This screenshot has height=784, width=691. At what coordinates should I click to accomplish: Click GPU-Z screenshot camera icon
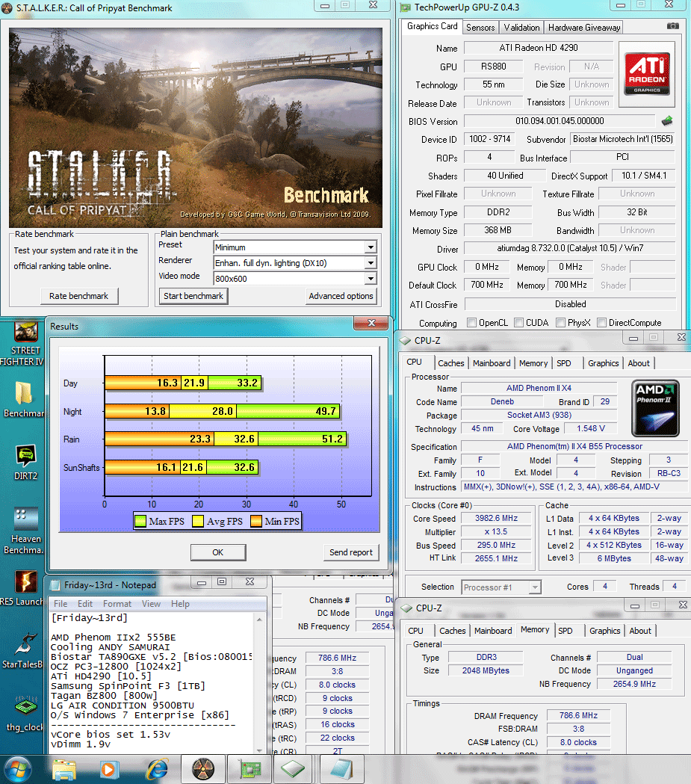(x=673, y=26)
